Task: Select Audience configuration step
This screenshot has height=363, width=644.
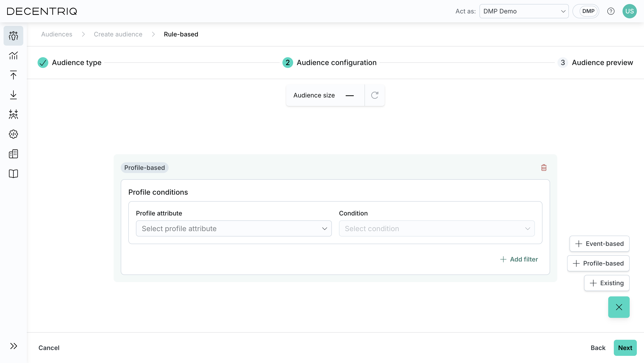Action: pos(330,62)
